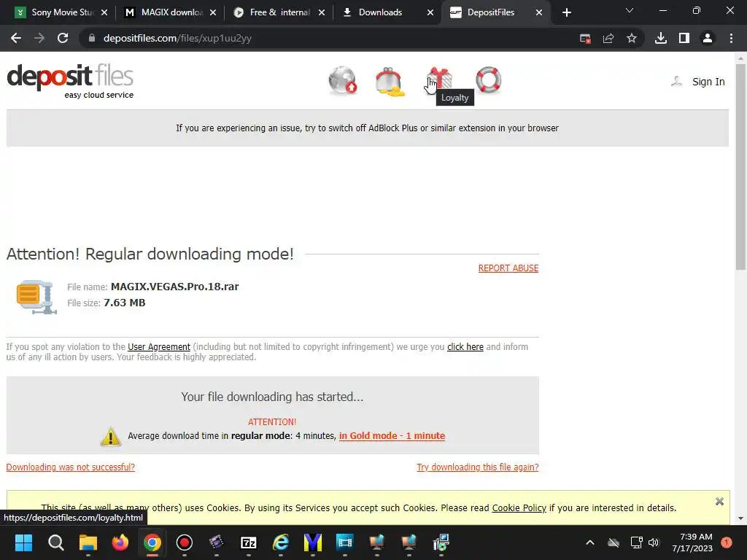Image resolution: width=747 pixels, height=560 pixels.
Task: Open the yellow M app in taskbar
Action: 313,542
